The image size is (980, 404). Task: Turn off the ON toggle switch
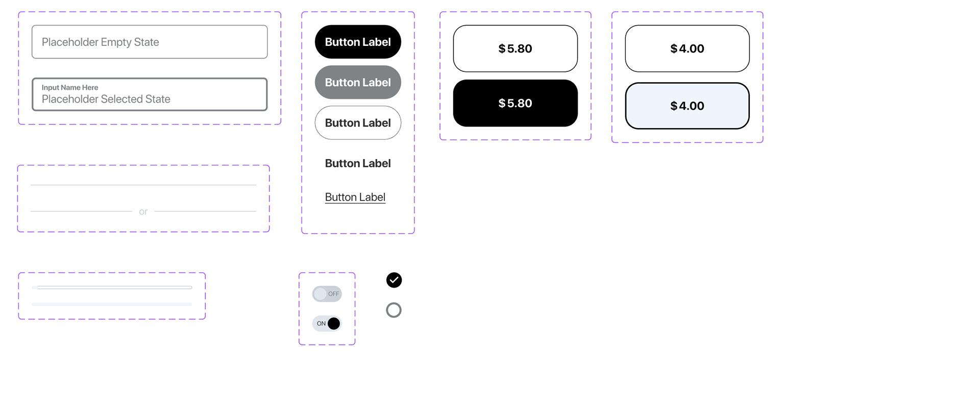(327, 323)
